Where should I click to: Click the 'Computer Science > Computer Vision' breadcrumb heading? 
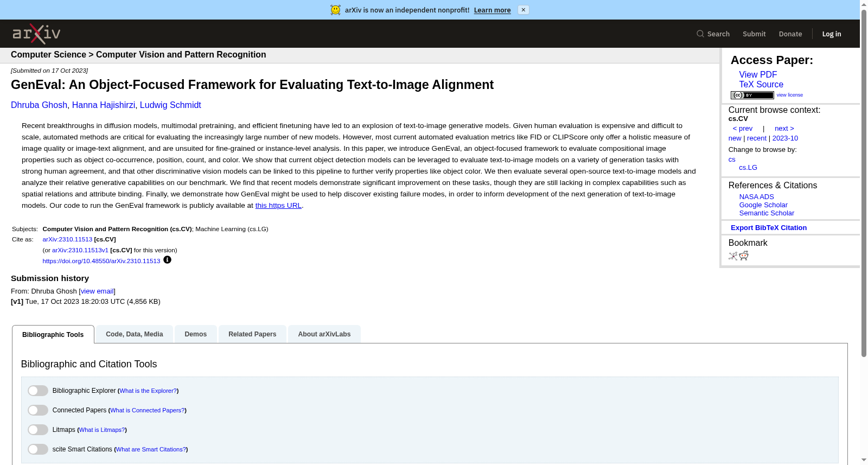pos(138,55)
